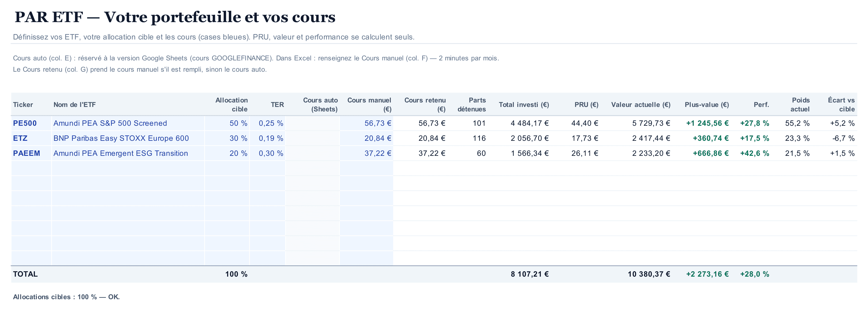Viewport: 868px width, 310px height.
Task: Select the 37,22 € cours manuel cell
Action: coord(367,153)
